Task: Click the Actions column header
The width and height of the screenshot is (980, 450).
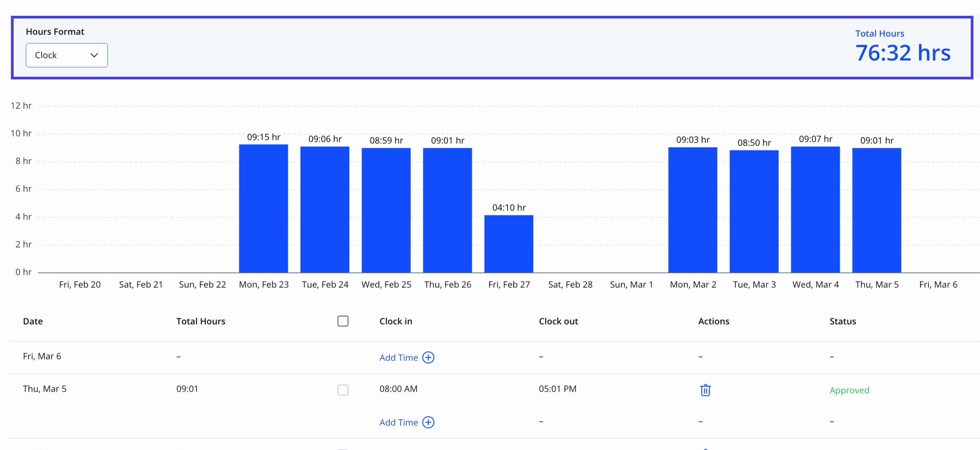Action: pos(714,321)
